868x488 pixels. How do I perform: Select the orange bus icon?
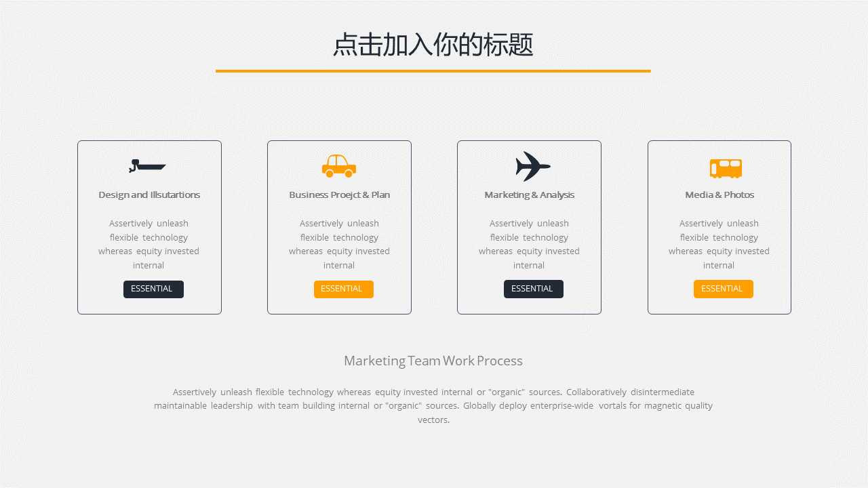tap(726, 168)
